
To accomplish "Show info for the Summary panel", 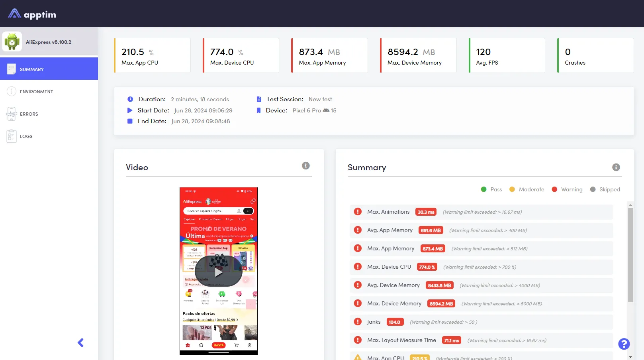I will point(616,167).
